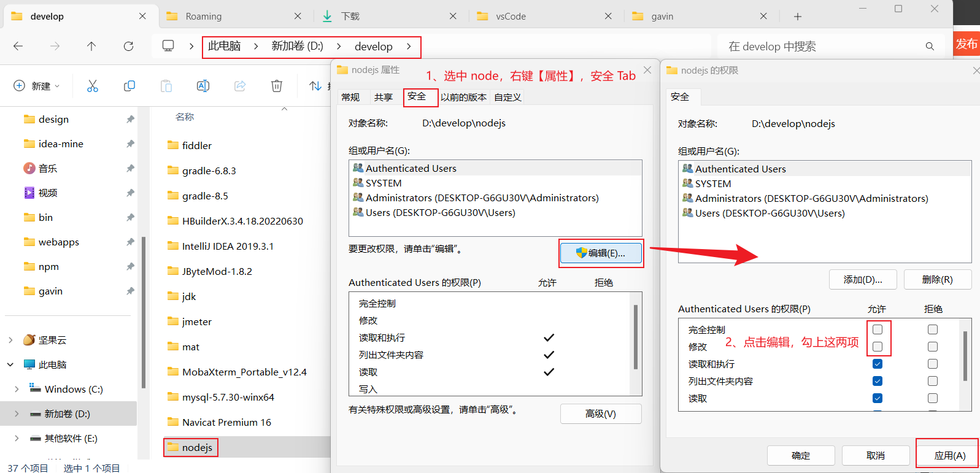
Task: Switch to the vsCode explorer tab
Action: (x=511, y=17)
